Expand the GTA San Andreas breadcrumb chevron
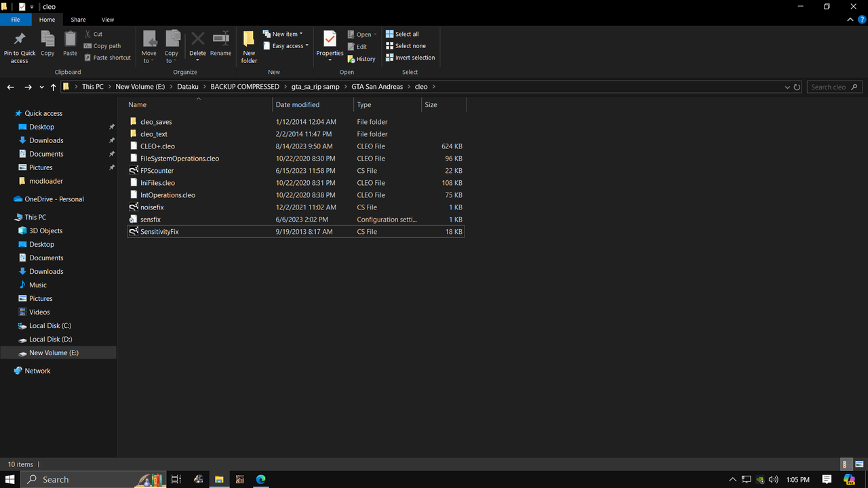 click(409, 87)
